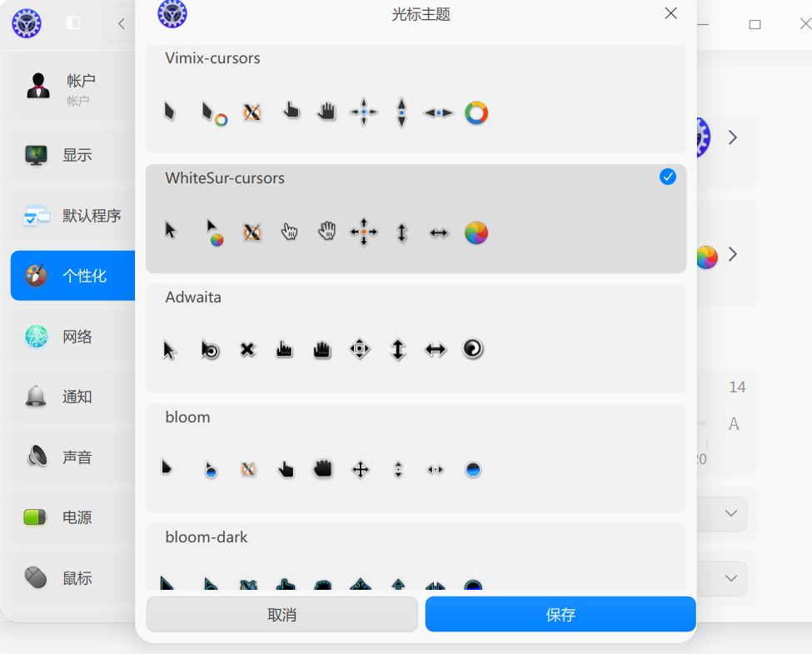The image size is (812, 654).
Task: Click the WhiteSur-cursors pointing hand icon
Action: (x=290, y=232)
